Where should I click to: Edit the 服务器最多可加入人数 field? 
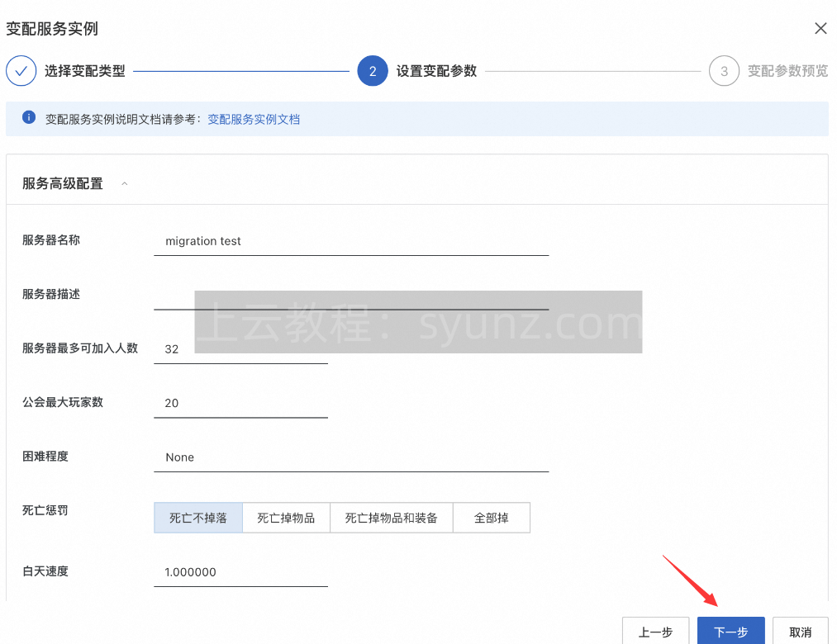pyautogui.click(x=240, y=349)
